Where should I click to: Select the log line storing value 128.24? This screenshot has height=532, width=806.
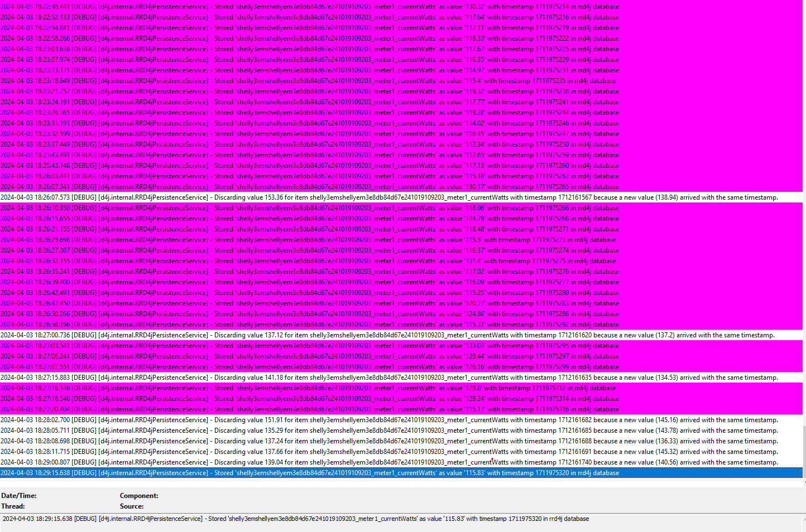point(310,398)
